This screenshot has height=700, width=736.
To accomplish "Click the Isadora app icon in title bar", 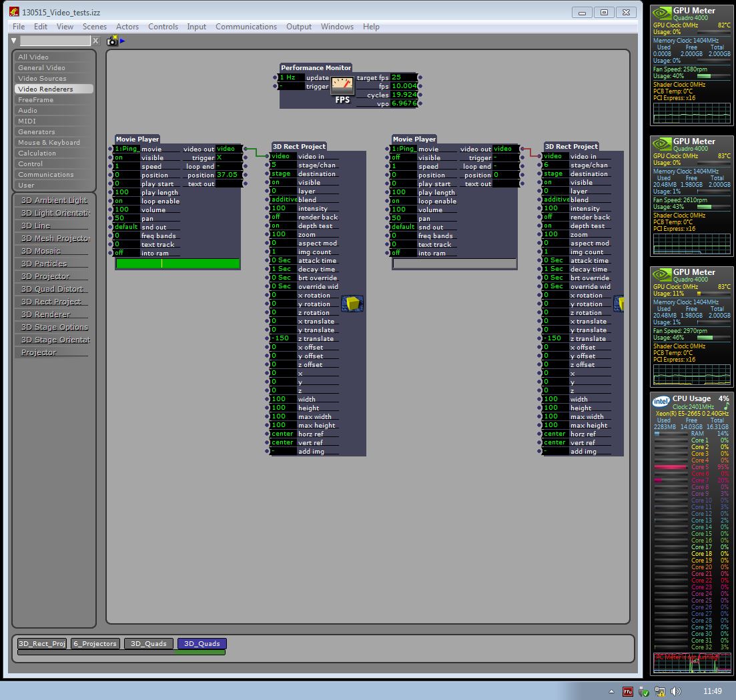I will pyautogui.click(x=14, y=12).
